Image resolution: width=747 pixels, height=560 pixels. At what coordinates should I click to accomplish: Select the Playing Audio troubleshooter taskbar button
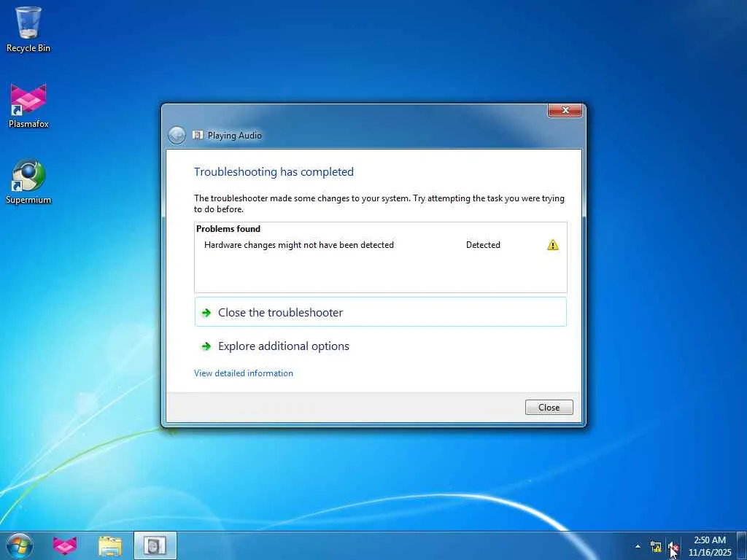pyautogui.click(x=155, y=545)
